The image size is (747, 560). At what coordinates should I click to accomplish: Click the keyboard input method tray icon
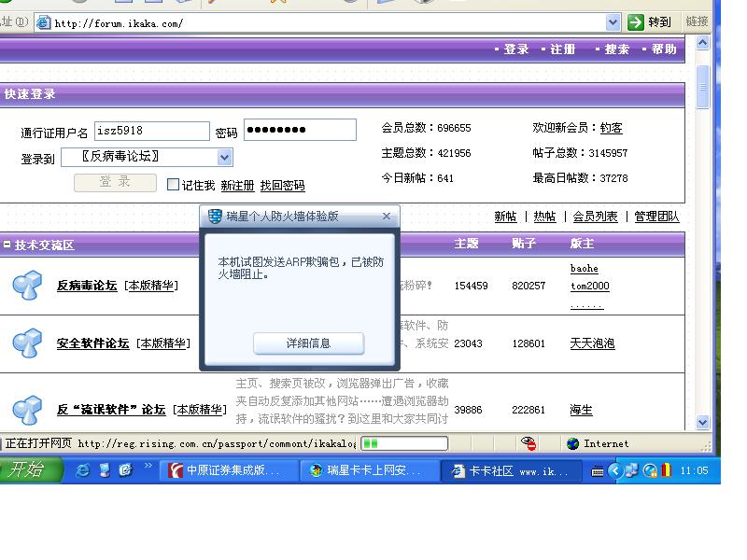tap(597, 471)
